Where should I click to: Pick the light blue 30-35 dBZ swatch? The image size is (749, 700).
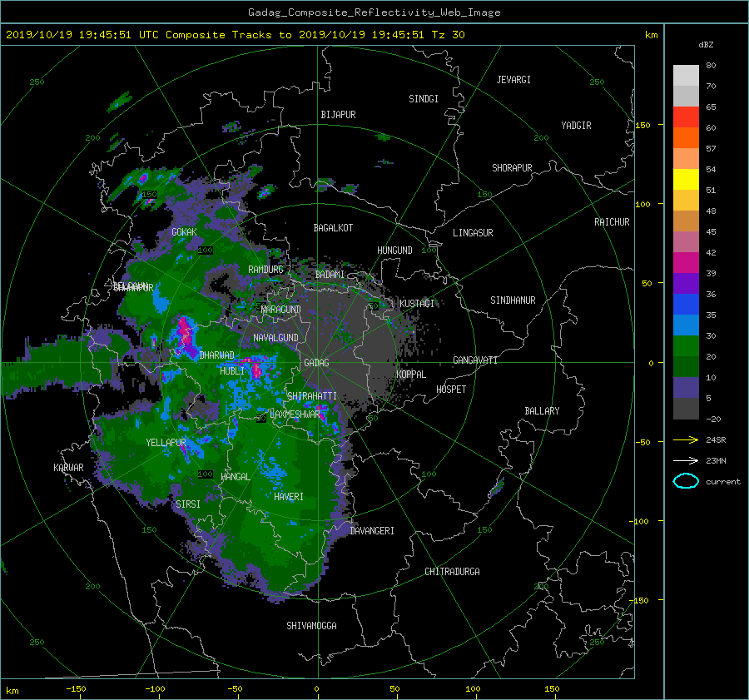(x=686, y=325)
